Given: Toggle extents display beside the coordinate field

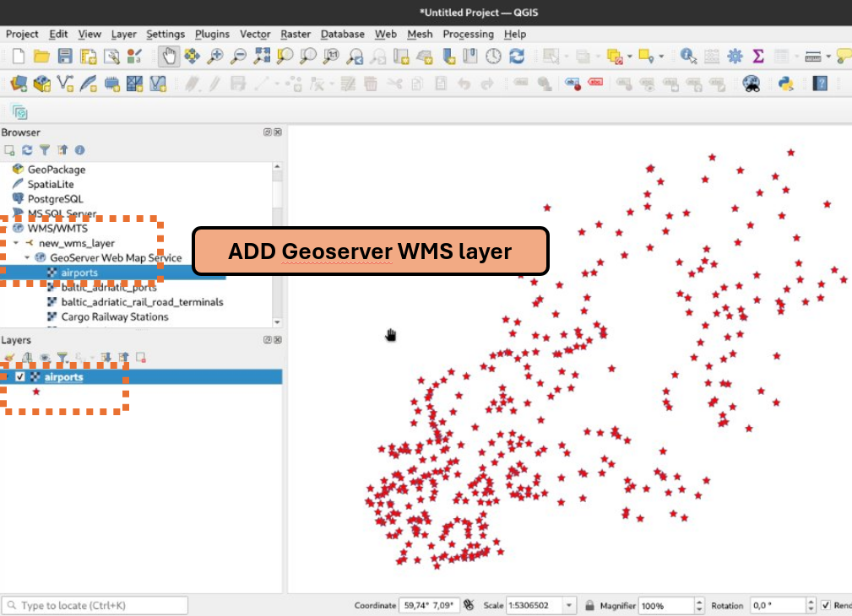Looking at the screenshot, I should point(469,605).
